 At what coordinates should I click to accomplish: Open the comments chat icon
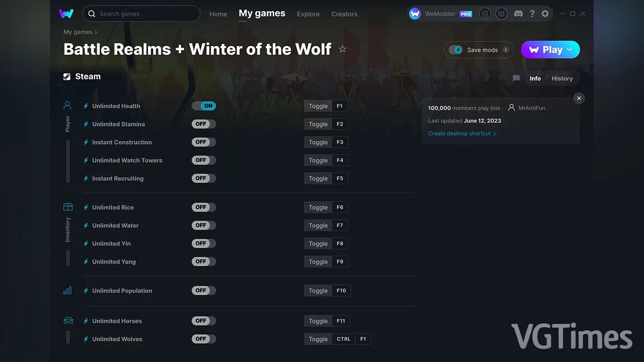(516, 78)
